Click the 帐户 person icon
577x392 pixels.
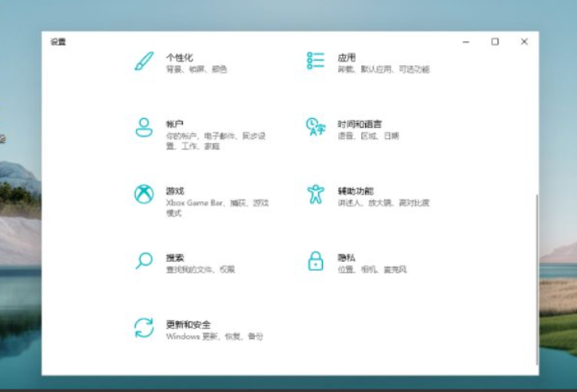pos(144,127)
